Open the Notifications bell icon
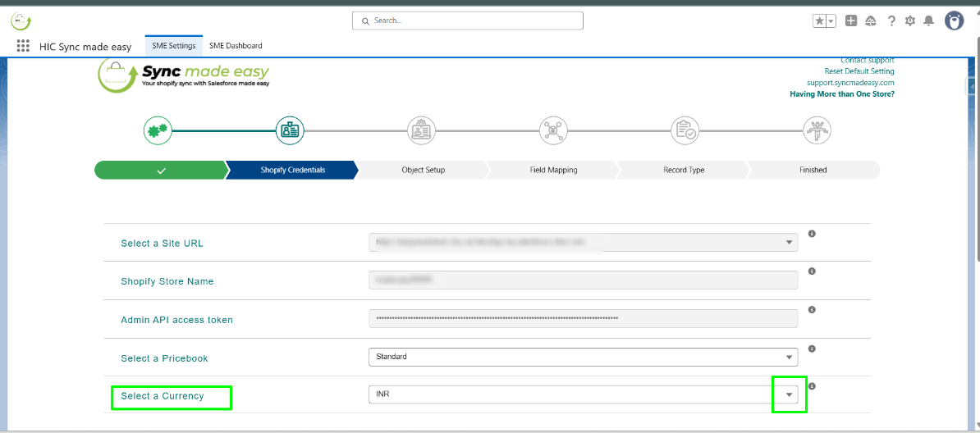The height and width of the screenshot is (433, 980). point(929,21)
